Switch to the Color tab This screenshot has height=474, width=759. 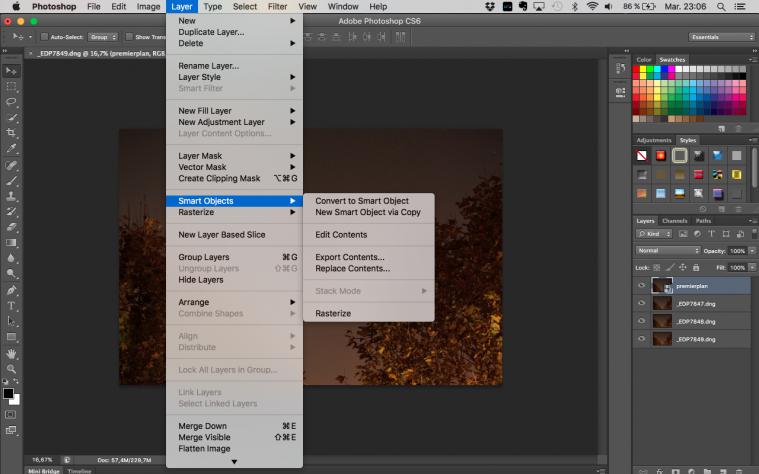643,60
